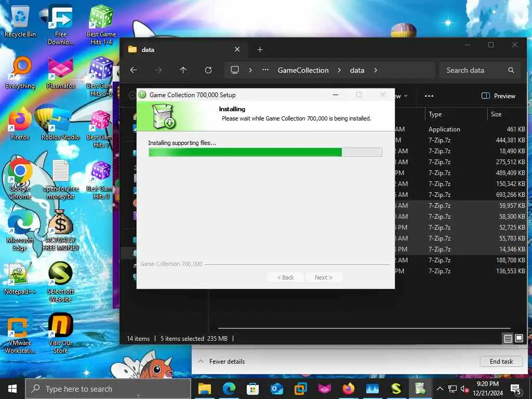Go back in File Explorer

click(x=134, y=70)
